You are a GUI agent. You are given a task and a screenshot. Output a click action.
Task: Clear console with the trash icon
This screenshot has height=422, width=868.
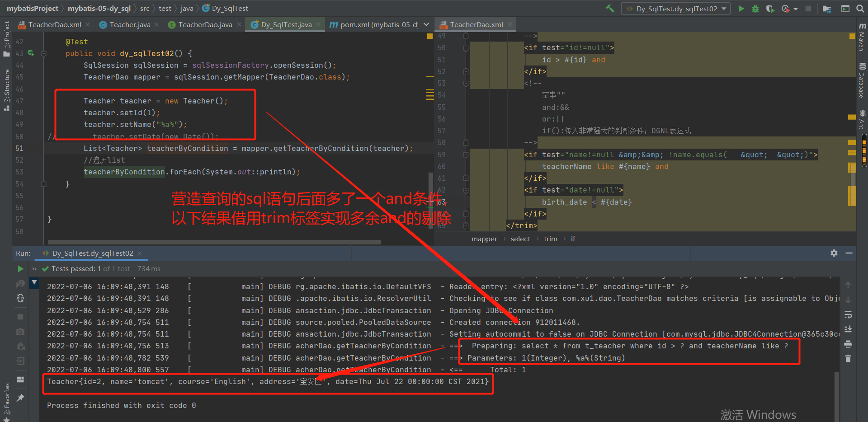(848, 359)
